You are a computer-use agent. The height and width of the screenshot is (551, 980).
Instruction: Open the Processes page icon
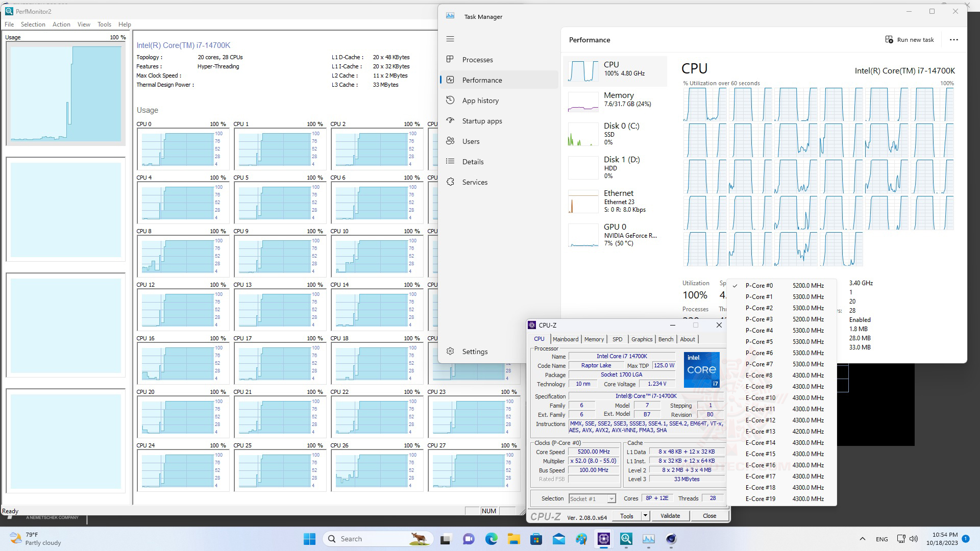tap(450, 60)
